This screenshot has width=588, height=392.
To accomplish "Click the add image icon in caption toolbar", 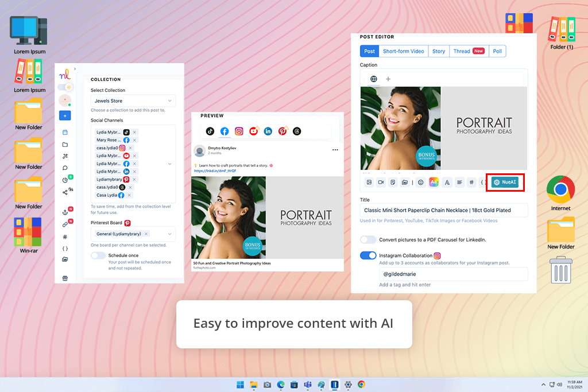I will 369,183.
